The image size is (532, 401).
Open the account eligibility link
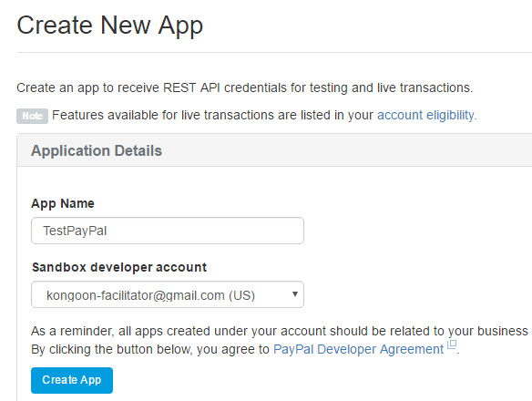pyautogui.click(x=427, y=116)
